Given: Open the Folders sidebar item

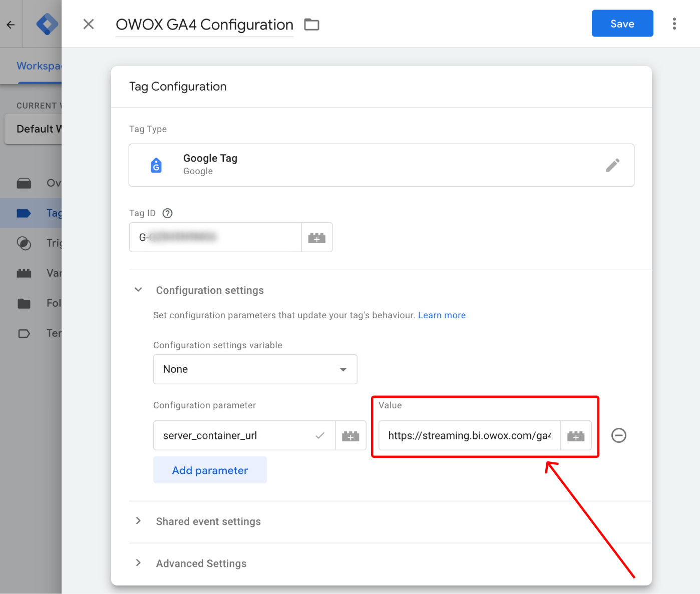Looking at the screenshot, I should 31,303.
